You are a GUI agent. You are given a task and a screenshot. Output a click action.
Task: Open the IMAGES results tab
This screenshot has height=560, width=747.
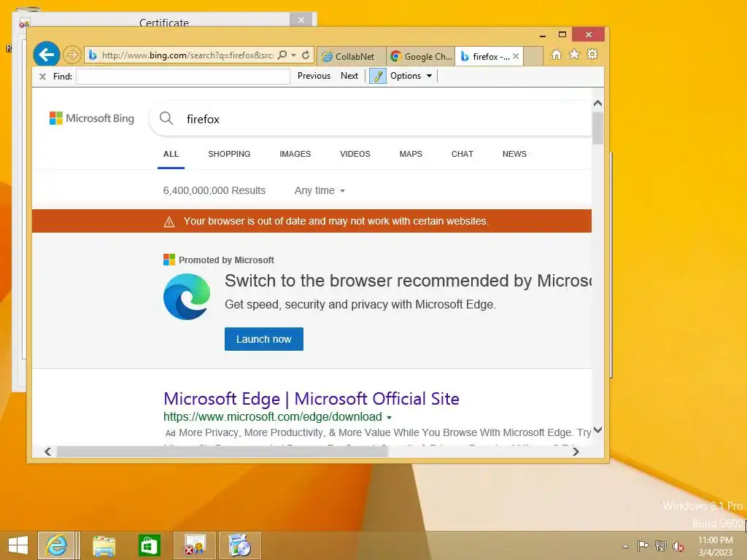(x=295, y=155)
